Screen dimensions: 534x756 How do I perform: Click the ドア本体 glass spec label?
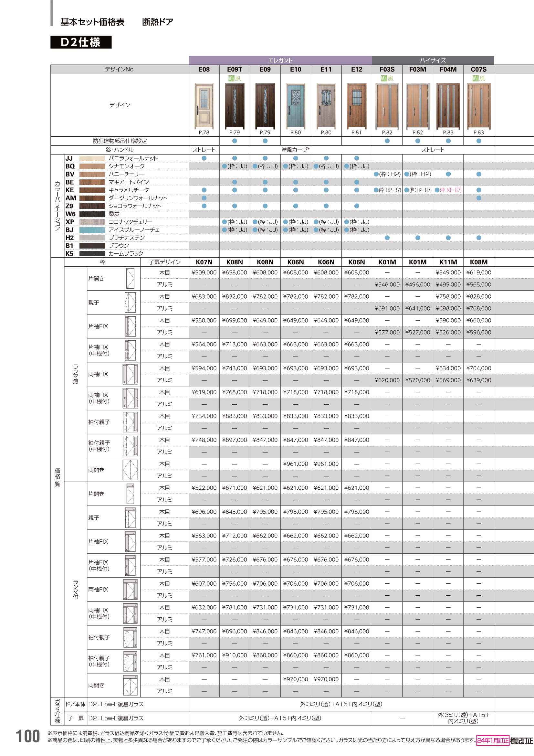coord(75,704)
